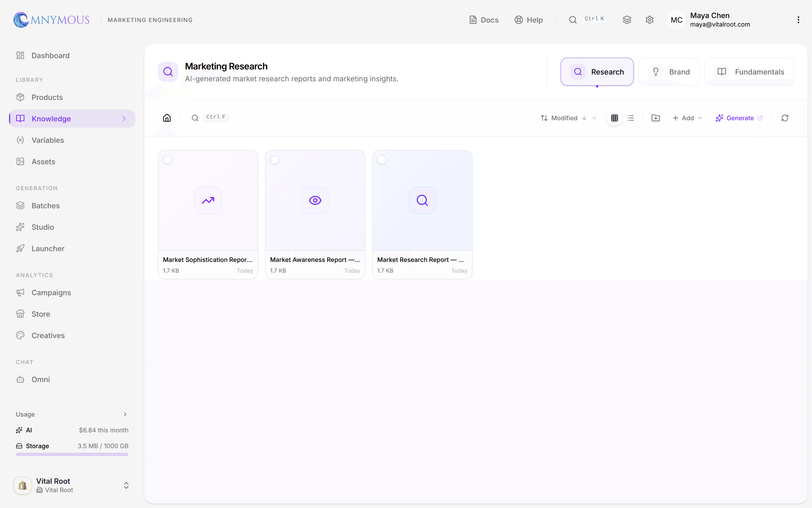Click Maya Chen profile name
812x508 pixels.
pos(710,16)
